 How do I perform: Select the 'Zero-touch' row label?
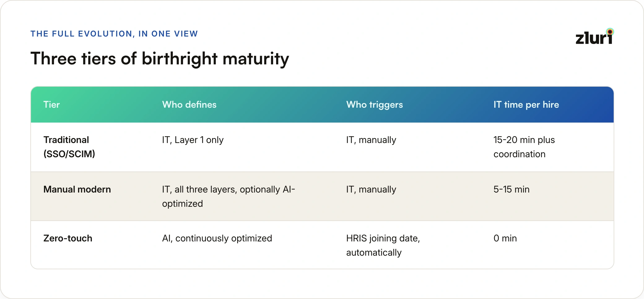68,238
